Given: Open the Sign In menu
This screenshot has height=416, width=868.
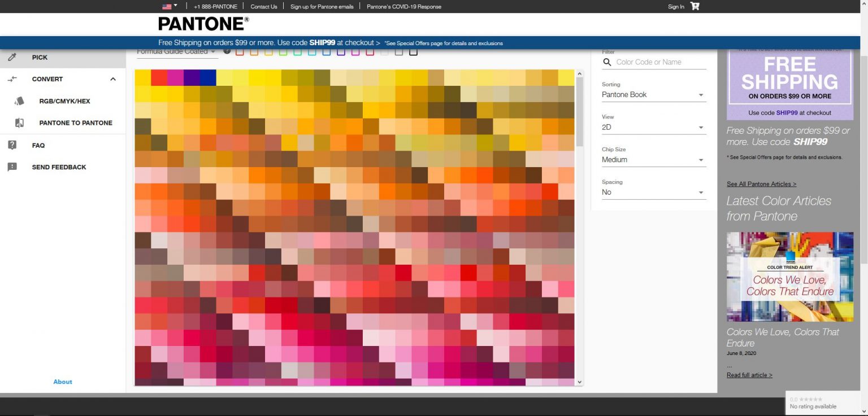Looking at the screenshot, I should [x=676, y=6].
